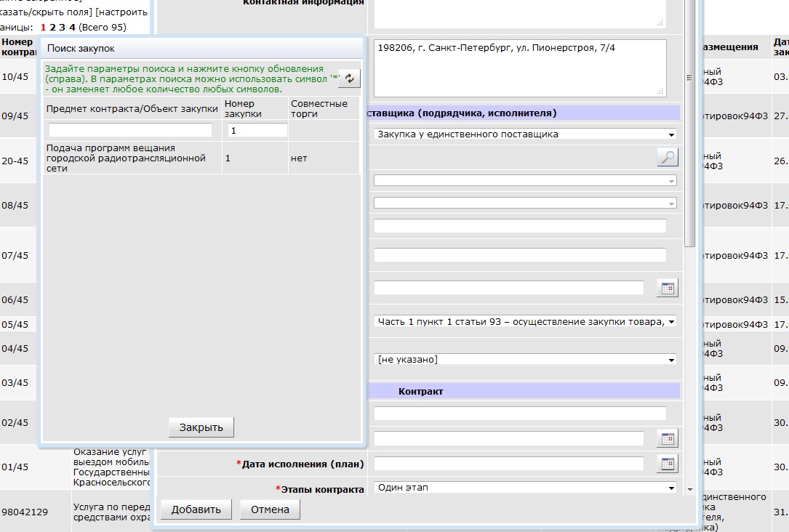Viewport: 789px width, 532px height.
Task: Click the magnifier search icon in the form
Action: click(x=667, y=157)
